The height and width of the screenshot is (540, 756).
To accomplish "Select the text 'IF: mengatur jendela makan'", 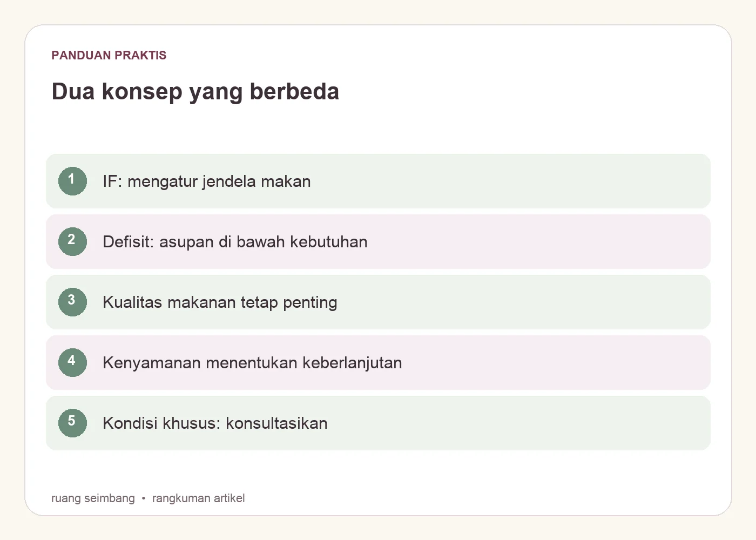I will click(x=207, y=181).
